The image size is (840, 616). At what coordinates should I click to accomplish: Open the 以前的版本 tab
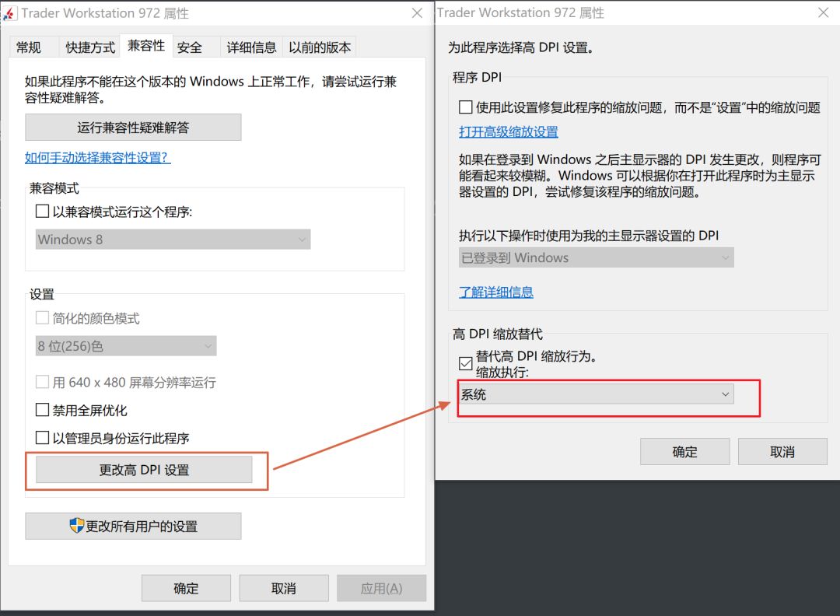coord(320,47)
